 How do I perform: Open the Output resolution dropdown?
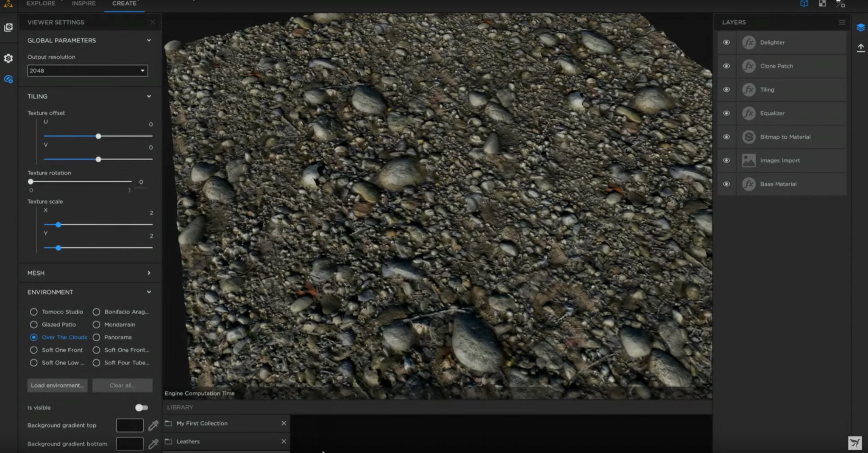[87, 70]
